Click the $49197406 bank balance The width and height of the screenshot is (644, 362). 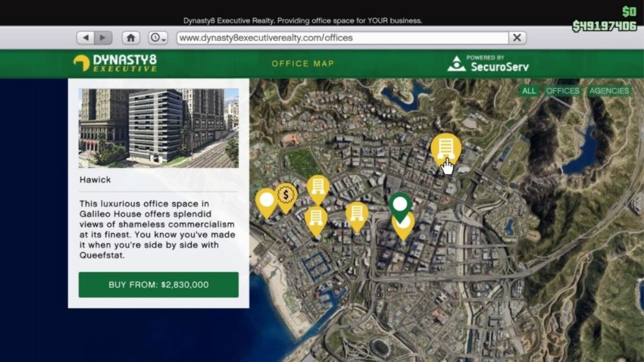[604, 27]
